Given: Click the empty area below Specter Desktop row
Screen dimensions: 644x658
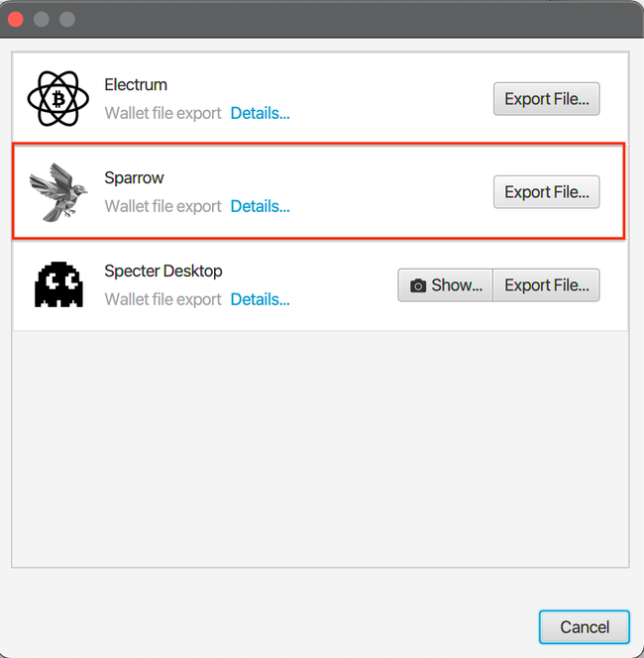Looking at the screenshot, I should click(319, 446).
